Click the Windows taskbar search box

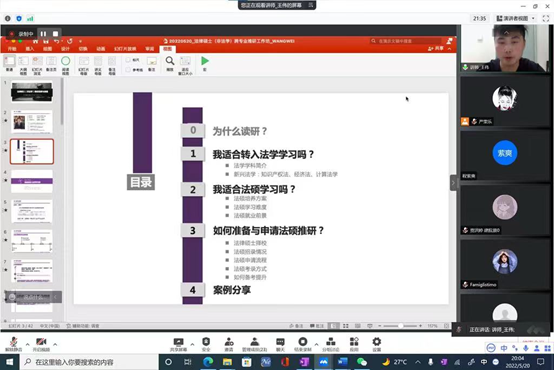89,362
